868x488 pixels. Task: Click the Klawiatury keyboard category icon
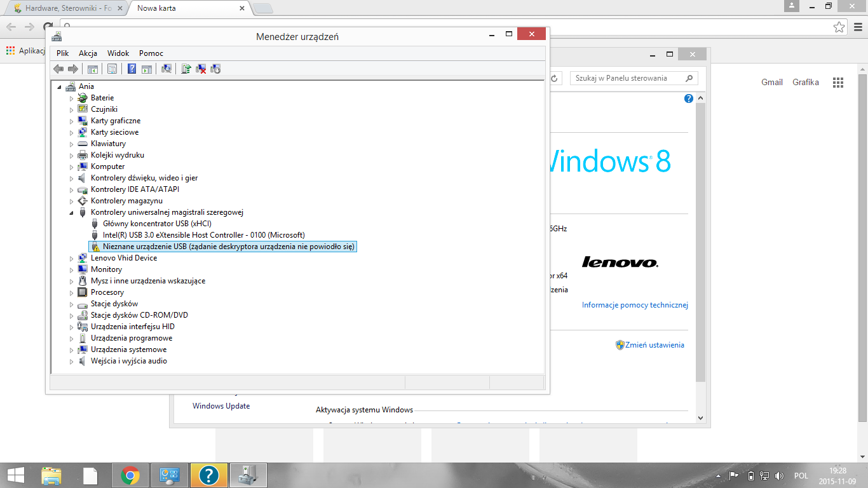coord(82,144)
